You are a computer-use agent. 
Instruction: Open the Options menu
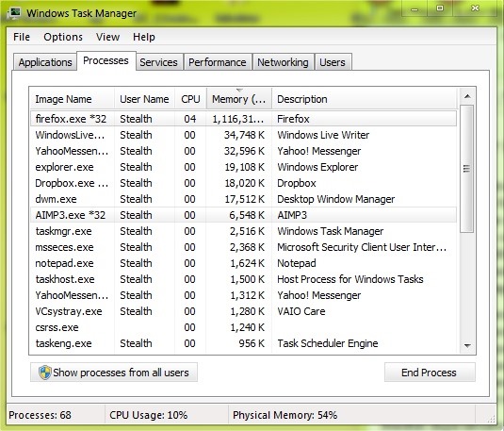pos(63,37)
